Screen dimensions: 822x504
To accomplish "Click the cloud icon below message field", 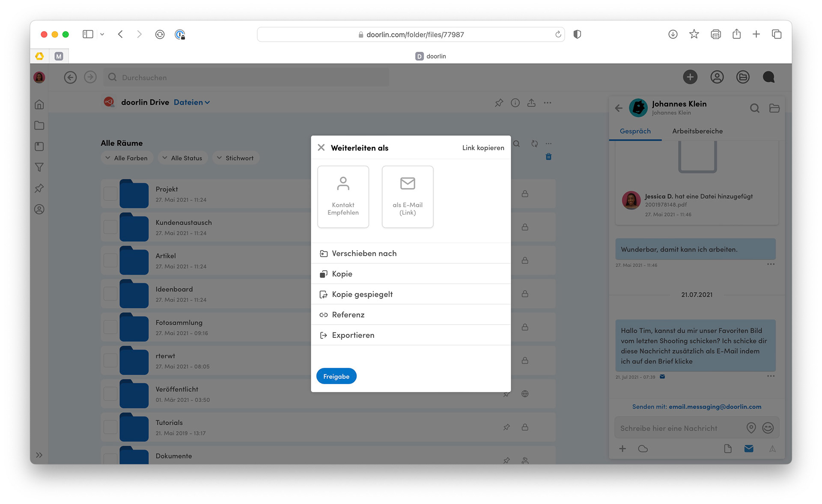I will click(643, 449).
